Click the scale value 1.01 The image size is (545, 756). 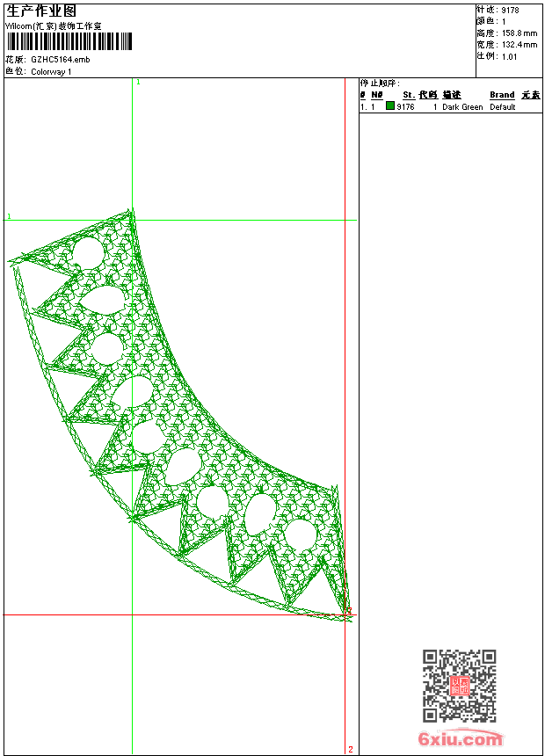tap(509, 55)
